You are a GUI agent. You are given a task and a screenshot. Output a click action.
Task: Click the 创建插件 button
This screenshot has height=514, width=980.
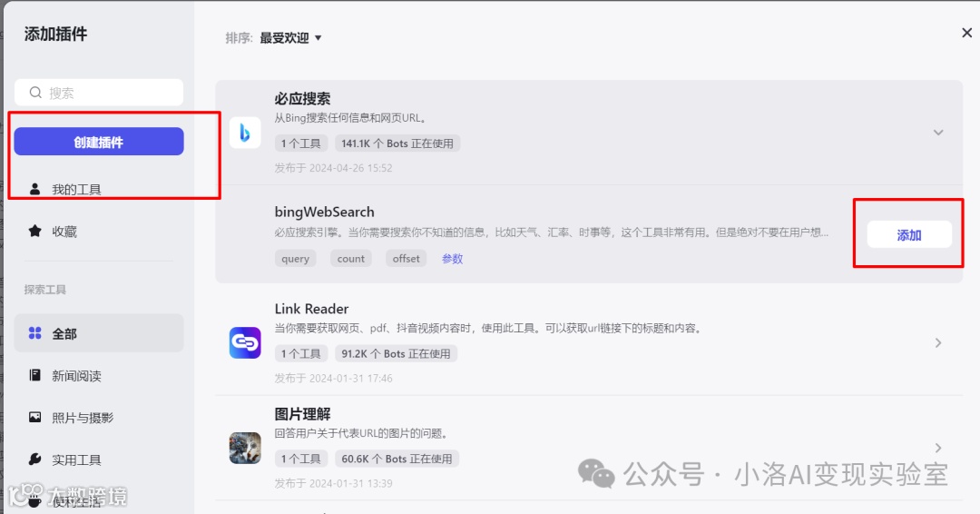[99, 142]
